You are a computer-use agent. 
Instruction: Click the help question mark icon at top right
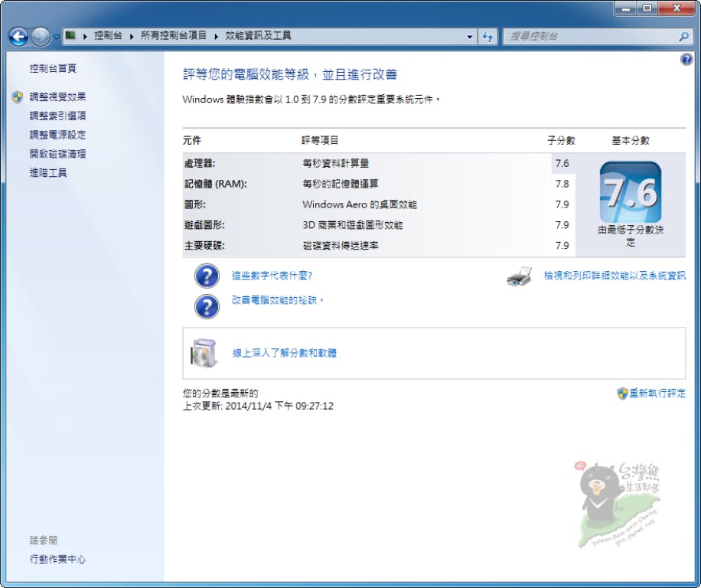pyautogui.click(x=686, y=59)
